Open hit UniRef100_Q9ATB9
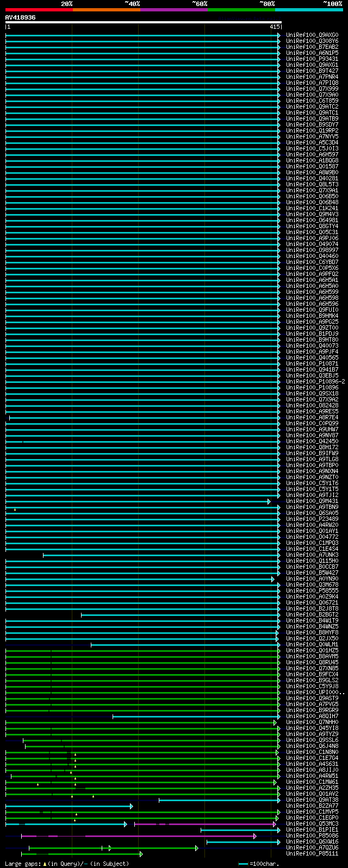 tap(312, 119)
